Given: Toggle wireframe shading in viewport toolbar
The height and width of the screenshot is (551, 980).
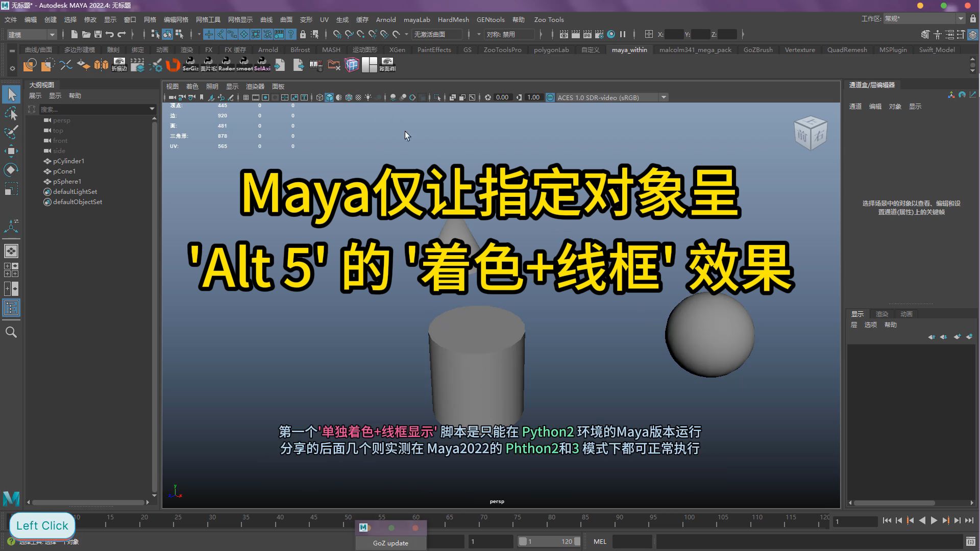Looking at the screenshot, I should click(320, 97).
